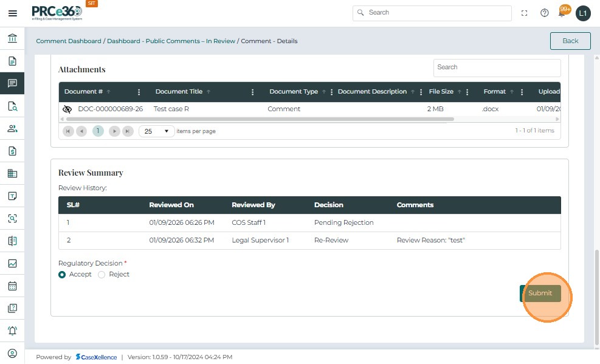Open Document Type column options menu
This screenshot has height=364, width=600.
331,92
